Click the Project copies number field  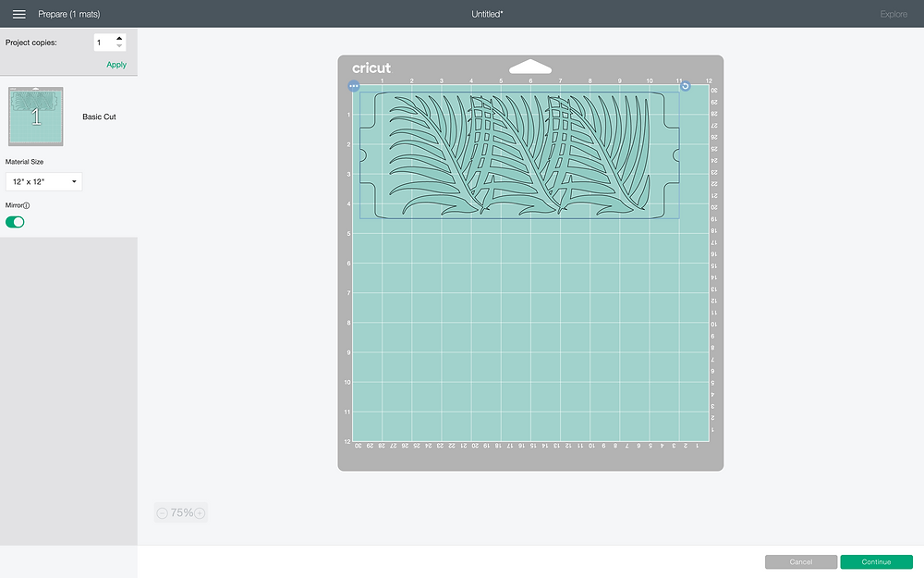pyautogui.click(x=104, y=43)
